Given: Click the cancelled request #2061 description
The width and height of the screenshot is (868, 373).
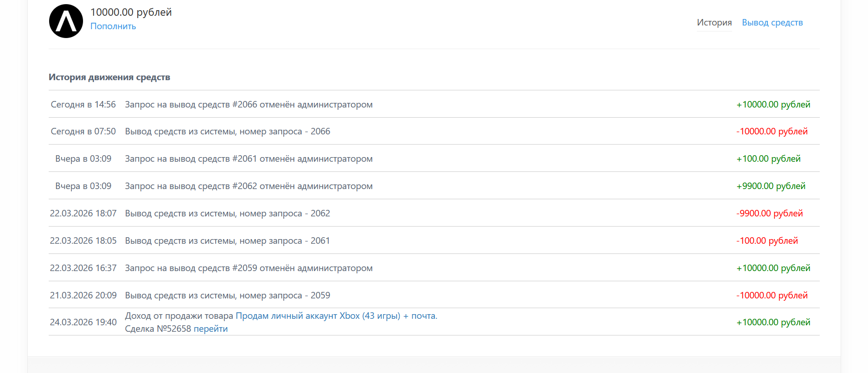Looking at the screenshot, I should click(x=249, y=159).
